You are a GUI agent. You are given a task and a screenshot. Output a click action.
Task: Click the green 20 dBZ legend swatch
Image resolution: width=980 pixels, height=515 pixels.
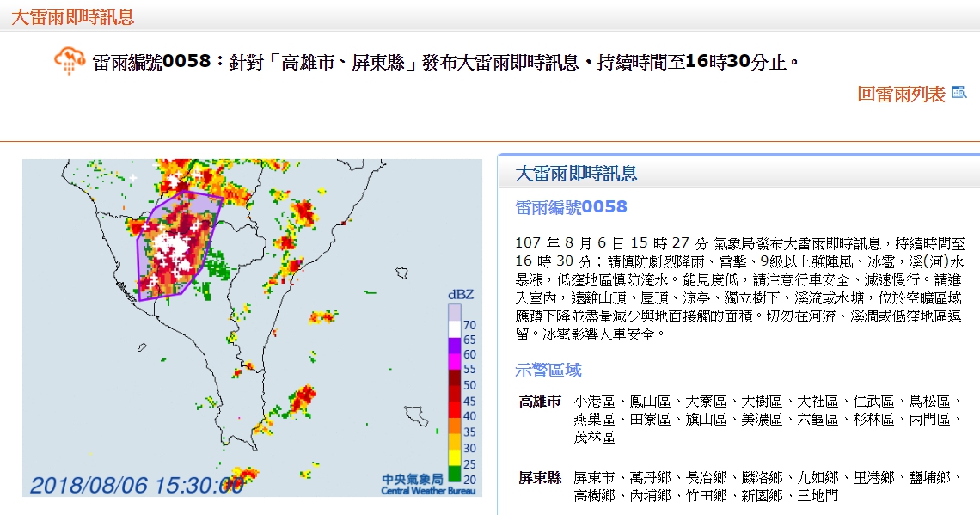[x=455, y=472]
